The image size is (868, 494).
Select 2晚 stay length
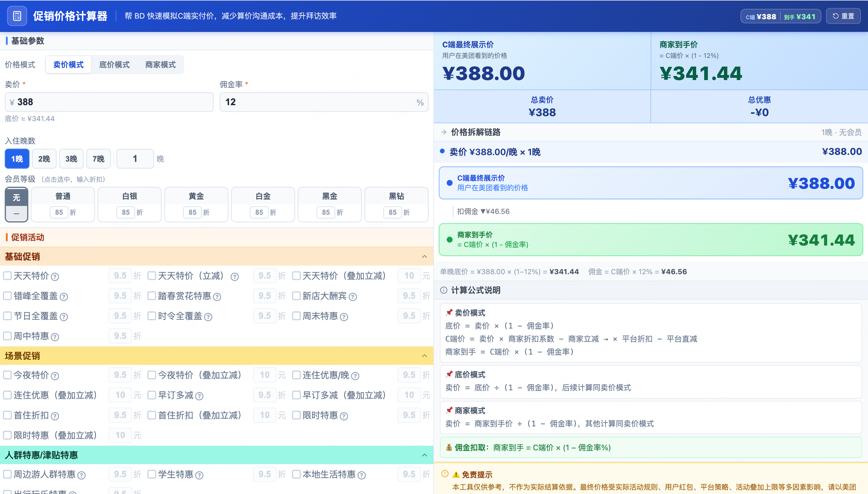pos(44,158)
